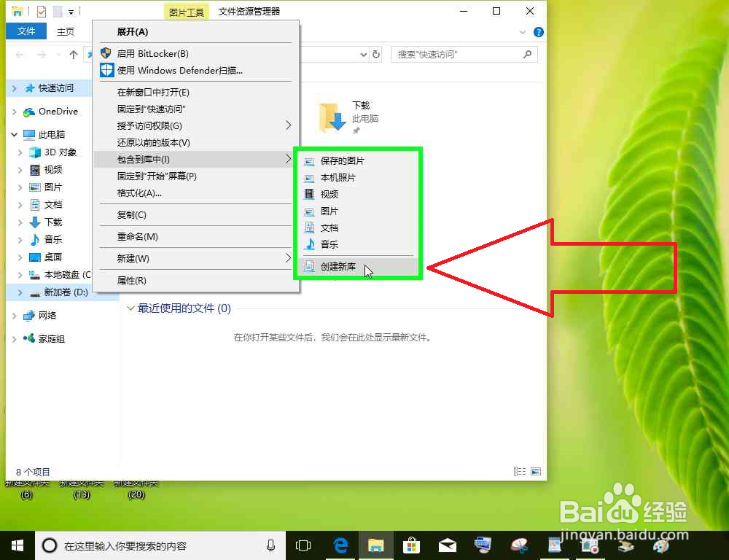This screenshot has width=729, height=560.
Task: Open address bar history dropdown
Action: tap(364, 55)
